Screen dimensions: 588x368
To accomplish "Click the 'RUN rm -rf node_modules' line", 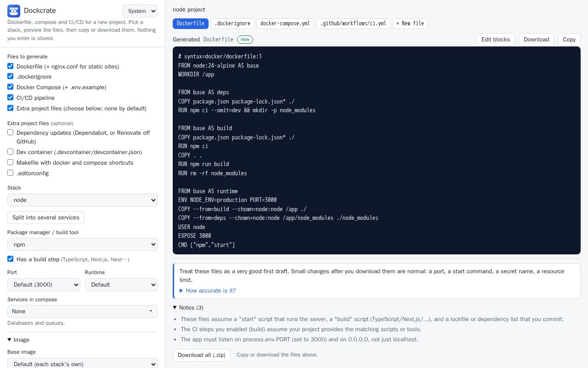I will 213,173.
